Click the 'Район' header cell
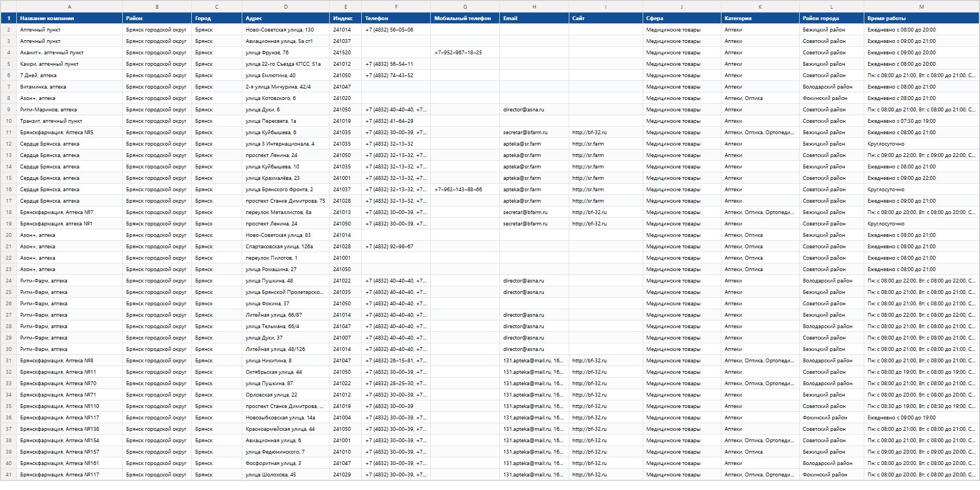Screen dimensions: 980x490 [157, 18]
